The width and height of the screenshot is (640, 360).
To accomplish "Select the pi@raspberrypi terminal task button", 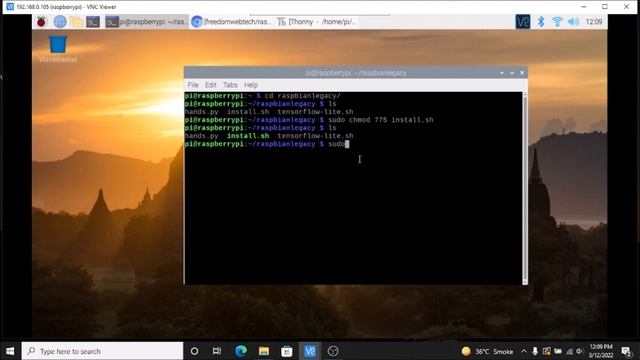I will pos(147,22).
